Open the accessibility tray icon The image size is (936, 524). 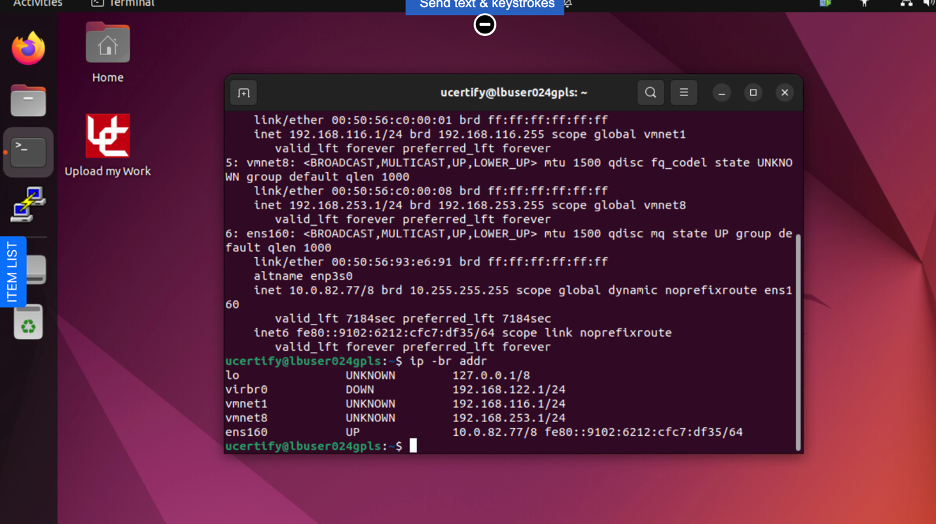[864, 4]
